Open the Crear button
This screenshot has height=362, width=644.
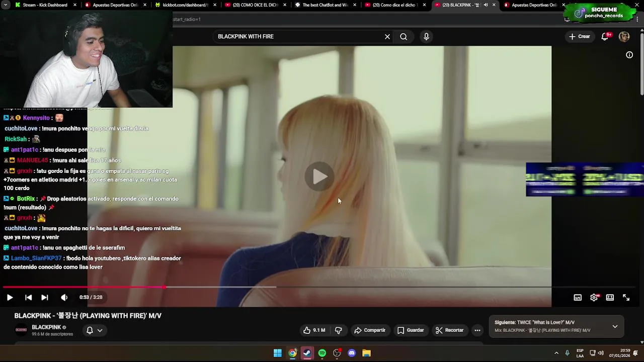click(579, 37)
